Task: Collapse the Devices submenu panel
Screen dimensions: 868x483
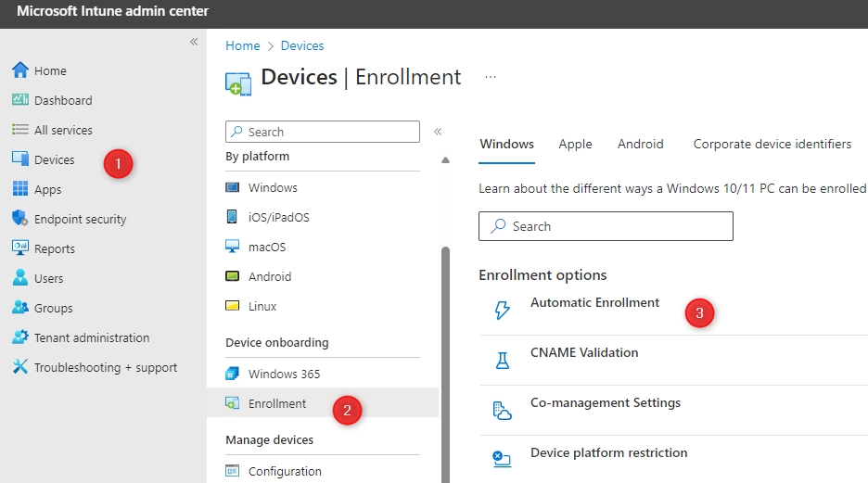Action: (438, 132)
